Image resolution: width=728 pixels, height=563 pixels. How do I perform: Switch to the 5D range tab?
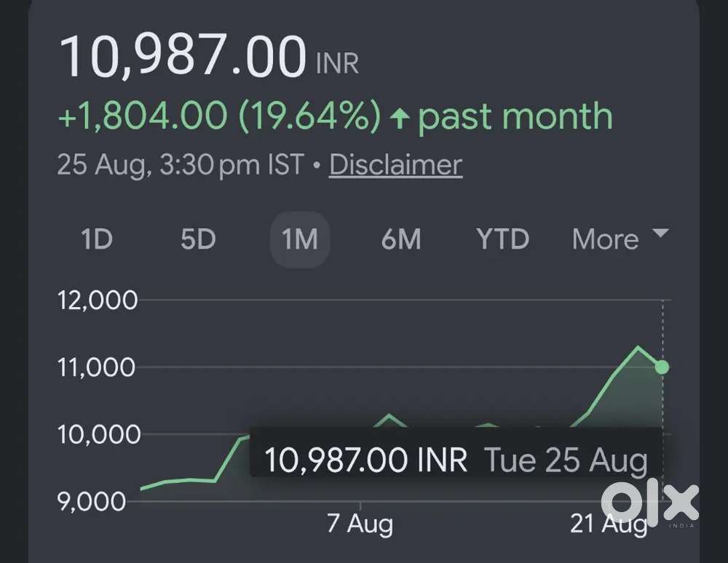tap(198, 239)
